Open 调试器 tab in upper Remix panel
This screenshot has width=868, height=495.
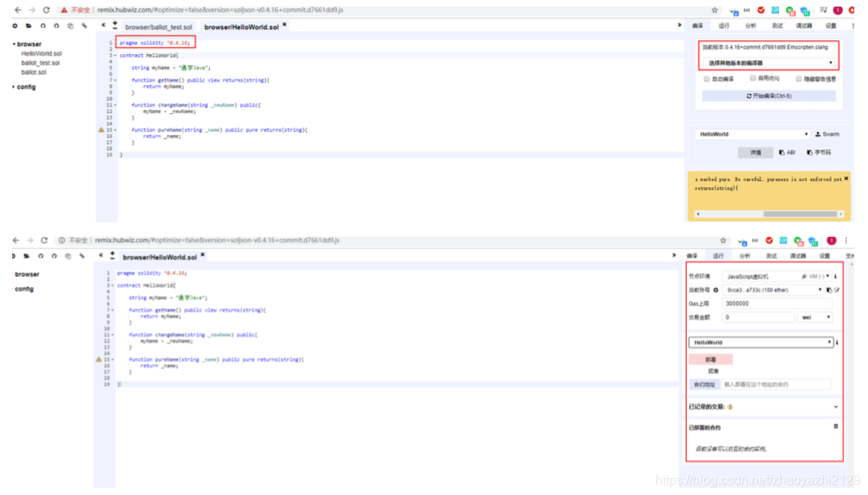804,26
